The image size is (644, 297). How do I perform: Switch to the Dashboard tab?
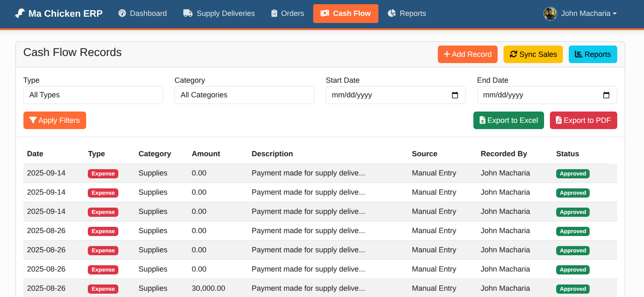143,13
